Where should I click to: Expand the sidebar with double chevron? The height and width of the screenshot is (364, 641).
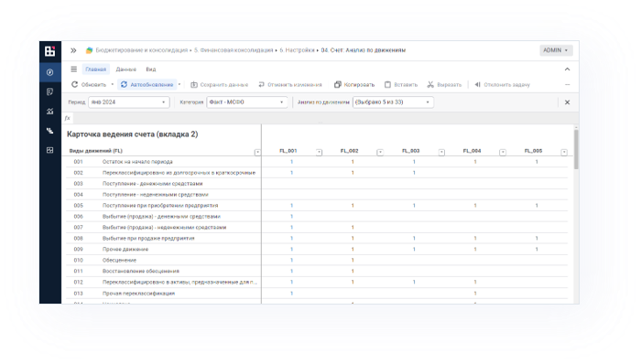pyautogui.click(x=73, y=50)
